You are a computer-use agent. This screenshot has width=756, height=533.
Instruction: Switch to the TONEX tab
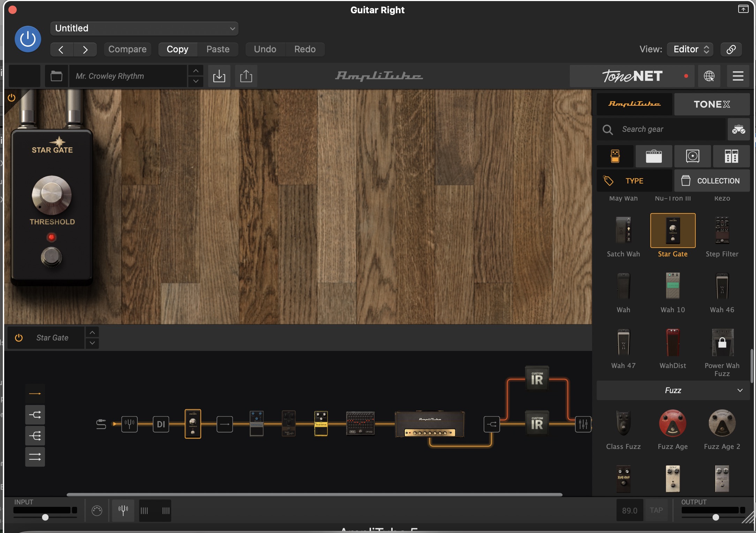pos(712,104)
